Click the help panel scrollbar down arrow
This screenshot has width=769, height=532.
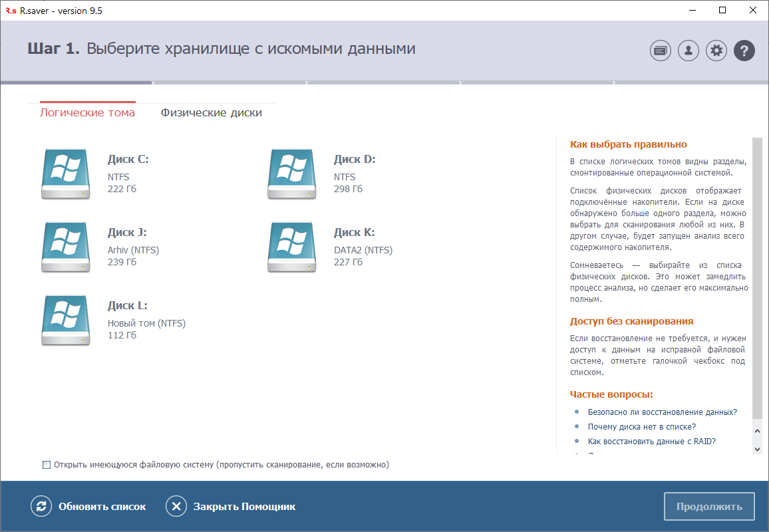757,449
